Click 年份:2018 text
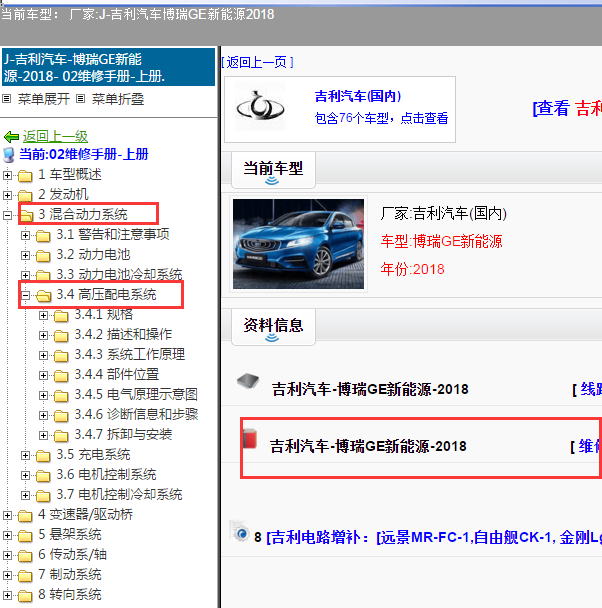Image resolution: width=602 pixels, height=608 pixels. [412, 269]
